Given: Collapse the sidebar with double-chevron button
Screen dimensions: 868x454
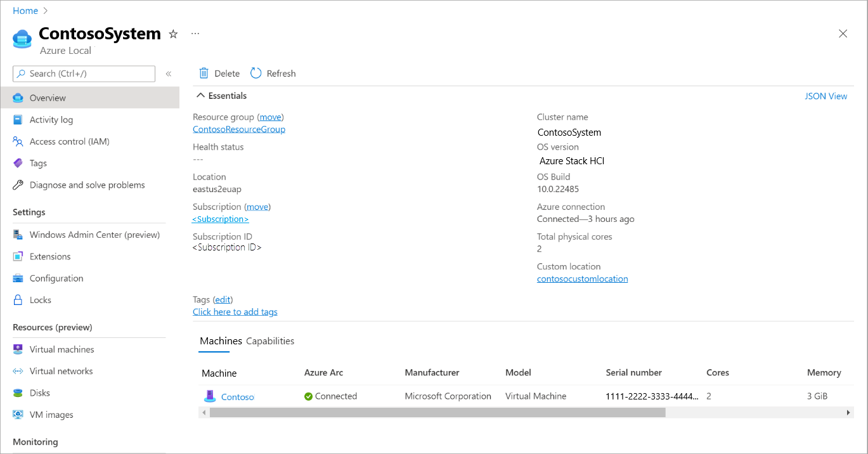Looking at the screenshot, I should (169, 74).
